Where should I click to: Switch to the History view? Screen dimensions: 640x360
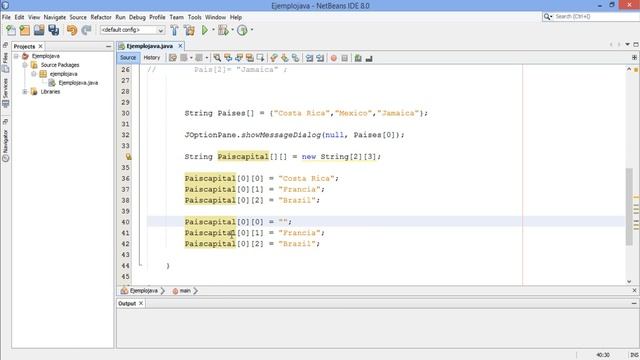click(x=151, y=58)
